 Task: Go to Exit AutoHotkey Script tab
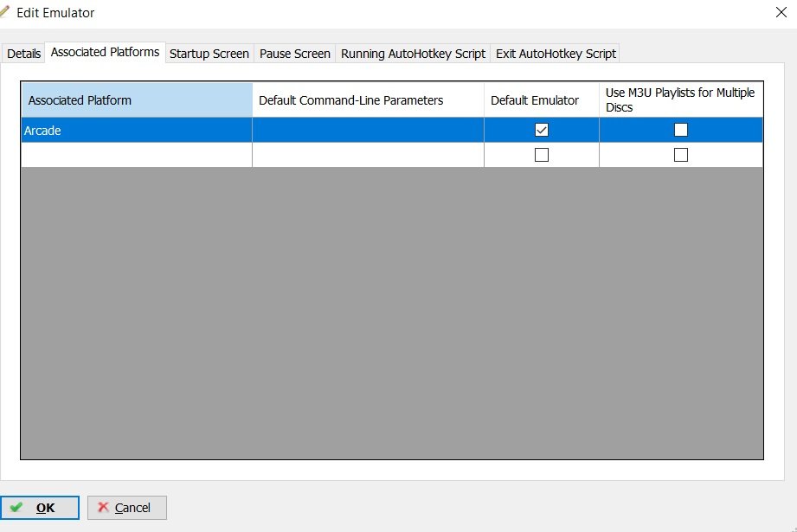556,54
